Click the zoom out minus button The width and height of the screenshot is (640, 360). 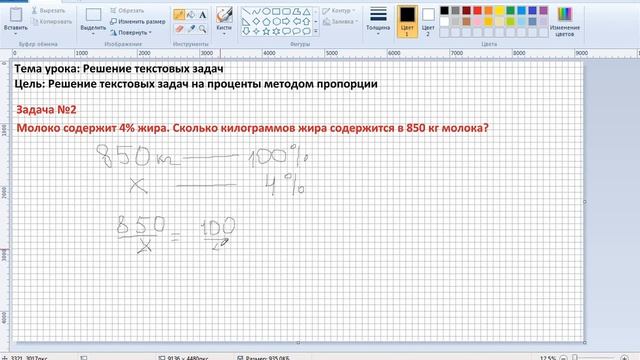pos(564,358)
